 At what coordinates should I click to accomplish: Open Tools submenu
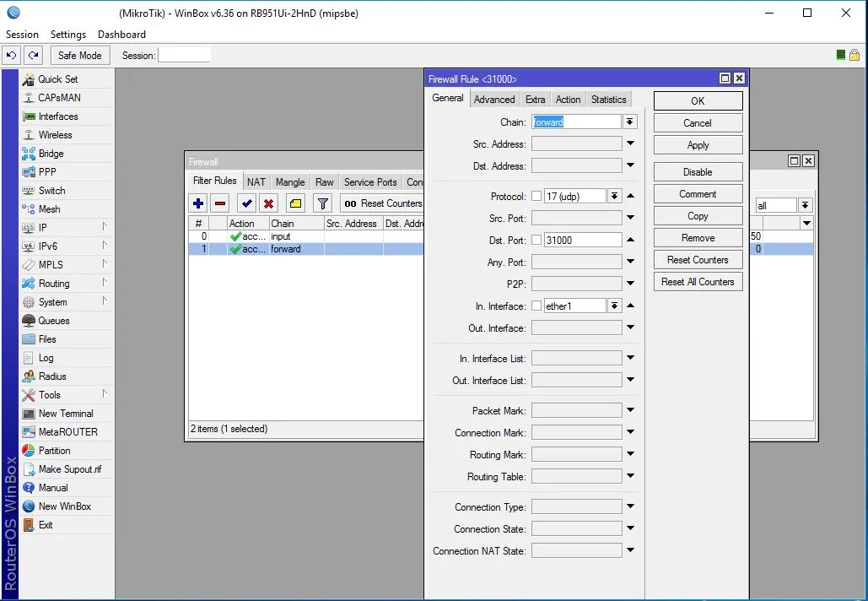click(67, 395)
